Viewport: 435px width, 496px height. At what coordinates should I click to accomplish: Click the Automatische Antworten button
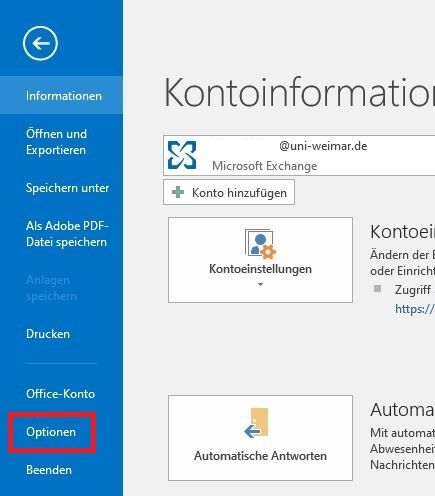coord(260,438)
